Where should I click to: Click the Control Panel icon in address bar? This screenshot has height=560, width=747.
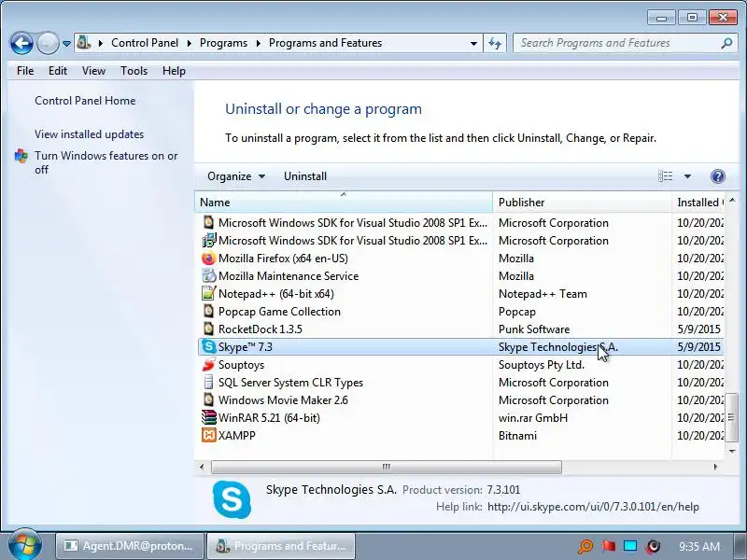[84, 43]
